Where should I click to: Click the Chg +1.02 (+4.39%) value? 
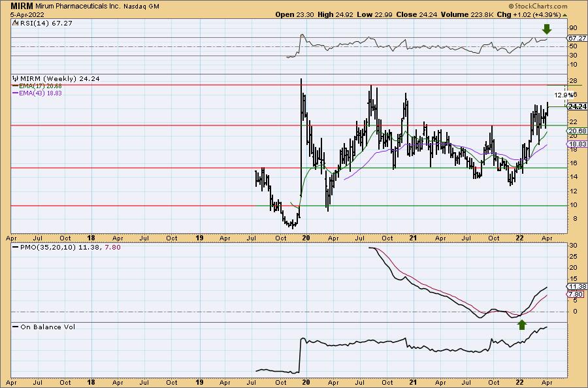(x=529, y=14)
